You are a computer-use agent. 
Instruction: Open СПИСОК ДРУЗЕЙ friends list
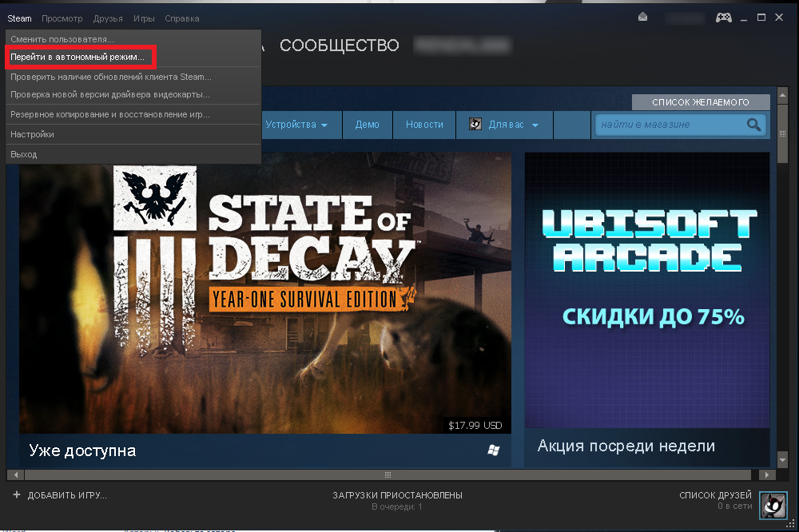click(x=715, y=494)
